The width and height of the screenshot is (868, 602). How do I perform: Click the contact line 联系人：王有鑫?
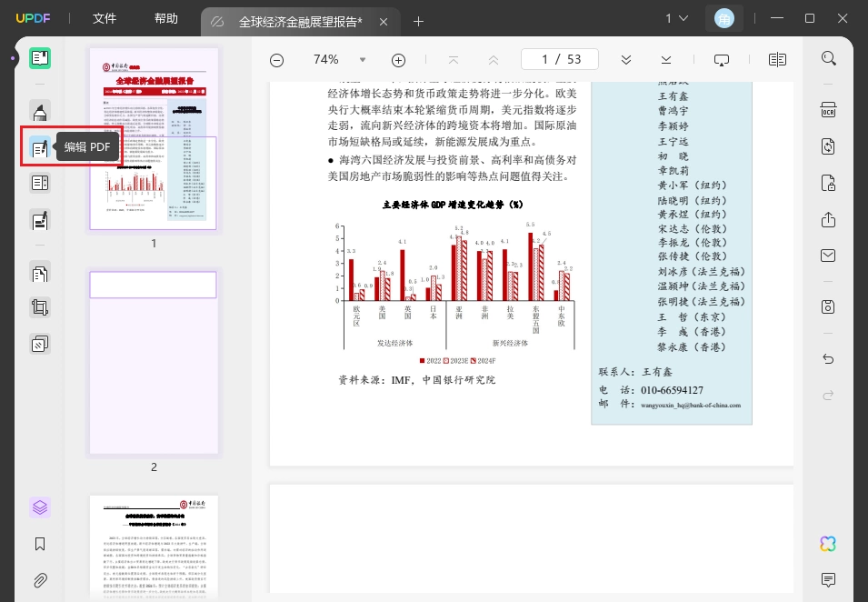point(635,372)
